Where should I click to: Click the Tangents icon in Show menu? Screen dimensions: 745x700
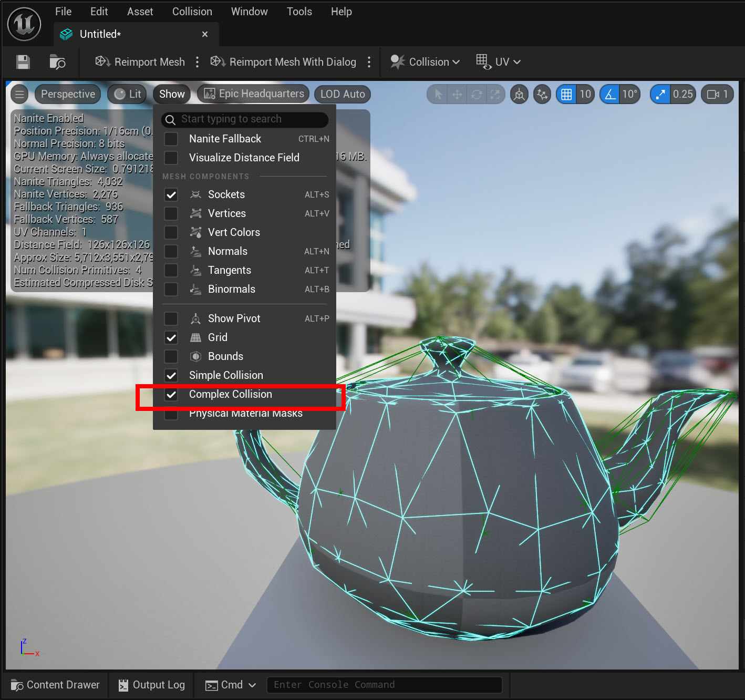(195, 270)
